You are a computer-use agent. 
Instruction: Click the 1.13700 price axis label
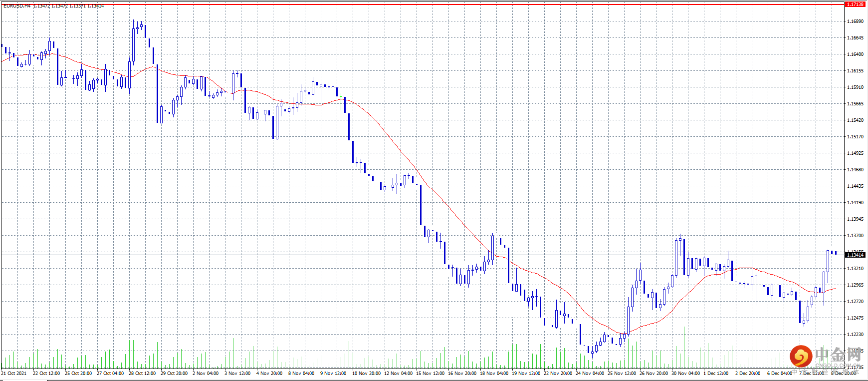click(x=855, y=236)
